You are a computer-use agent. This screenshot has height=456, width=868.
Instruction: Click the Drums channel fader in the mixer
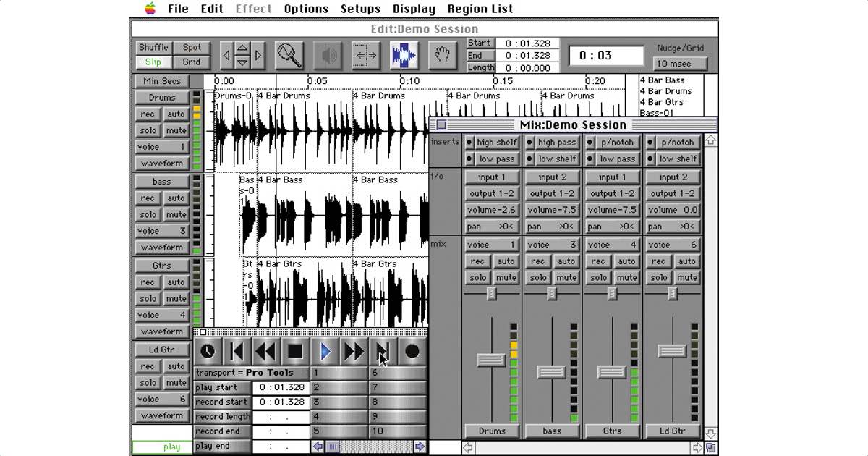pyautogui.click(x=492, y=360)
